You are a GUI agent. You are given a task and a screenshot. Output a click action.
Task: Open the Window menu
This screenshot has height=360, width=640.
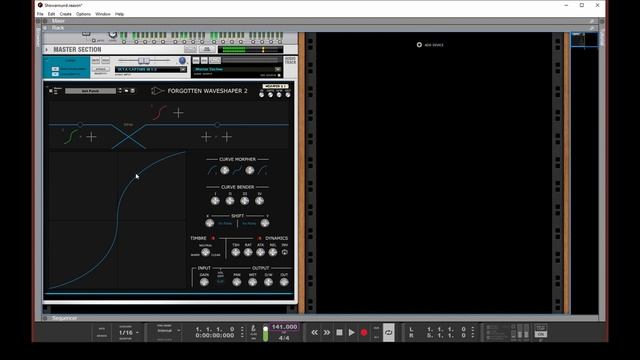coord(103,14)
